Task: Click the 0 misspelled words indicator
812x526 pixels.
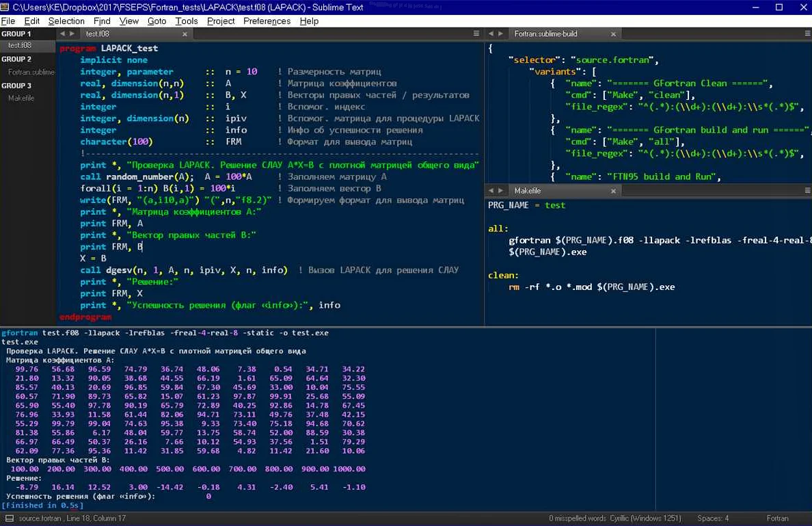Action: (579, 518)
